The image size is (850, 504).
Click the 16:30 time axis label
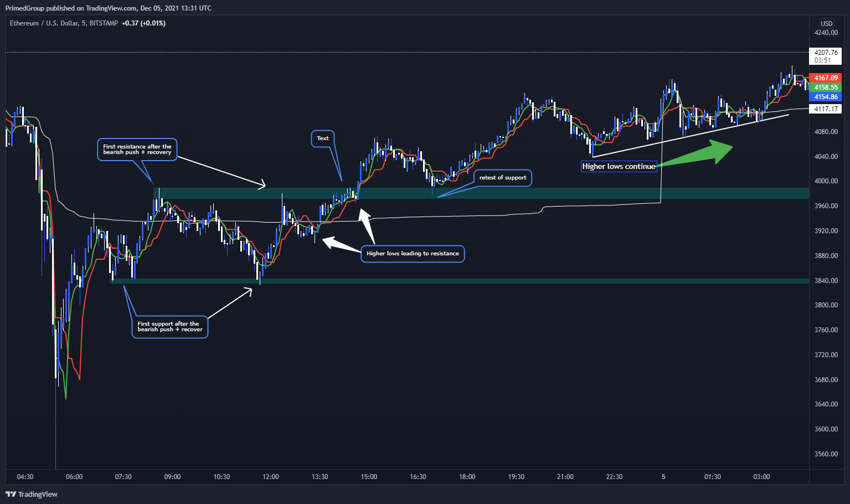click(x=418, y=477)
